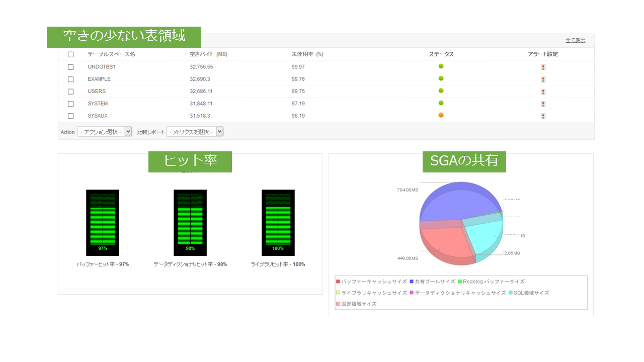Open the アクション選択 Action dropdown
The width and height of the screenshot is (644, 362).
(105, 132)
